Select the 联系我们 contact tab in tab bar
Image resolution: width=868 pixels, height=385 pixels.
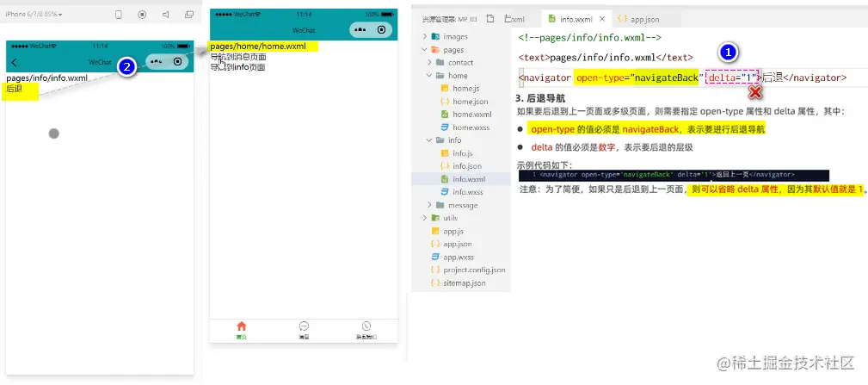pyautogui.click(x=366, y=330)
